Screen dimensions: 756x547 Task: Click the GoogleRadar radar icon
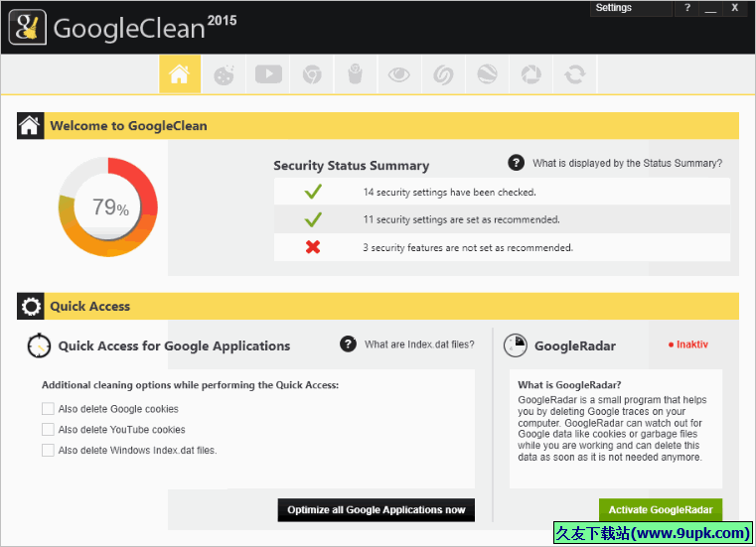coord(515,345)
